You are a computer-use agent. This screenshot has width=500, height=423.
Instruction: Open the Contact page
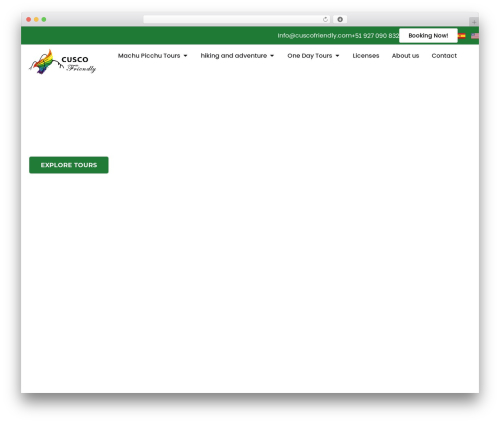(444, 56)
